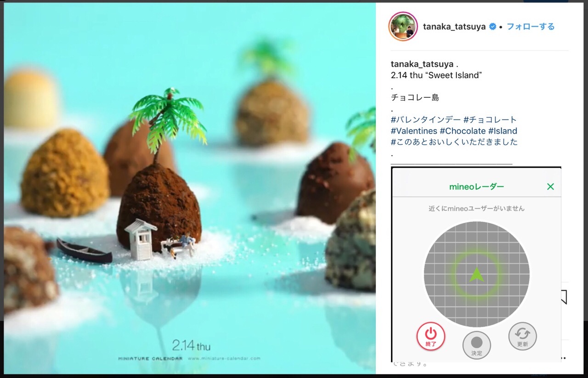
Task: Click the verified badge next to tanaka_tatsuya
Action: click(x=492, y=27)
